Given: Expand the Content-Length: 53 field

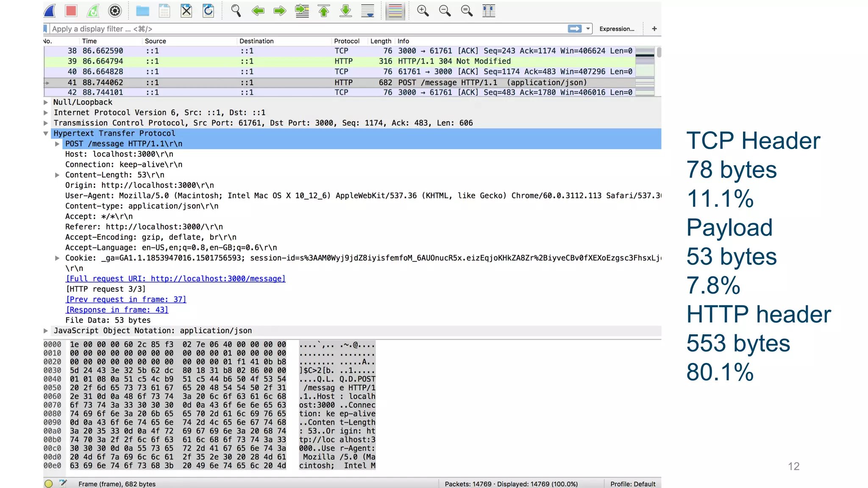Looking at the screenshot, I should [x=57, y=175].
